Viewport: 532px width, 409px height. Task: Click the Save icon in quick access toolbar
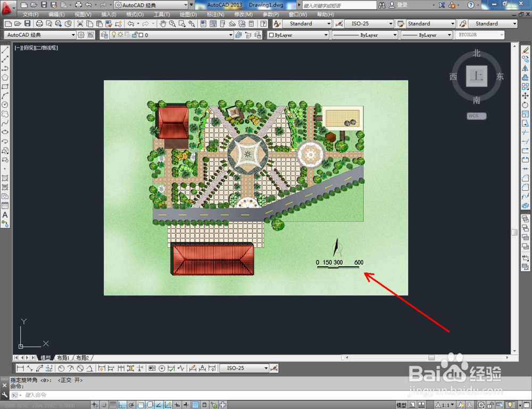click(x=44, y=5)
